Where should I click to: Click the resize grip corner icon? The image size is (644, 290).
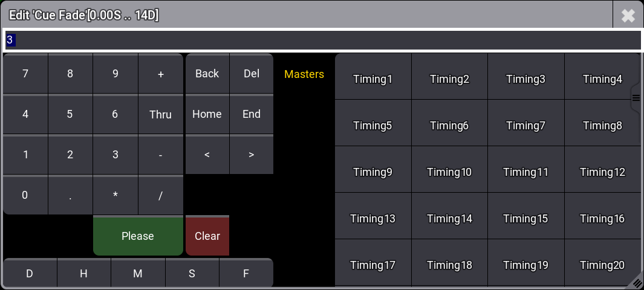pyautogui.click(x=636, y=282)
